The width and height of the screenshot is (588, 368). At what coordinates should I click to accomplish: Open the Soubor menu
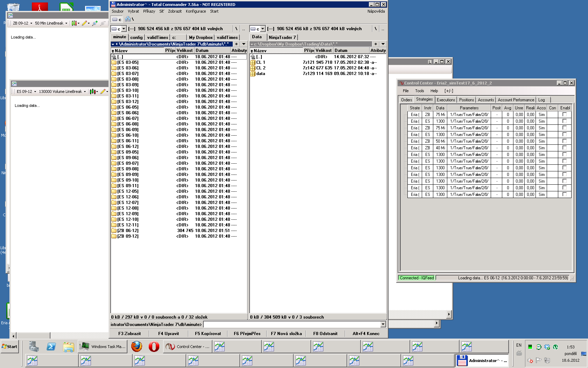118,11
